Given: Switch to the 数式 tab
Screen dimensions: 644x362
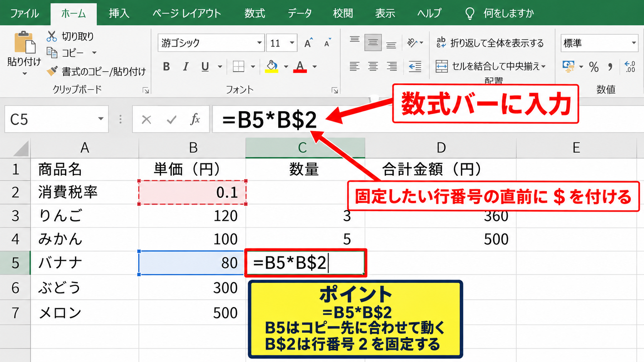Looking at the screenshot, I should coord(255,13).
